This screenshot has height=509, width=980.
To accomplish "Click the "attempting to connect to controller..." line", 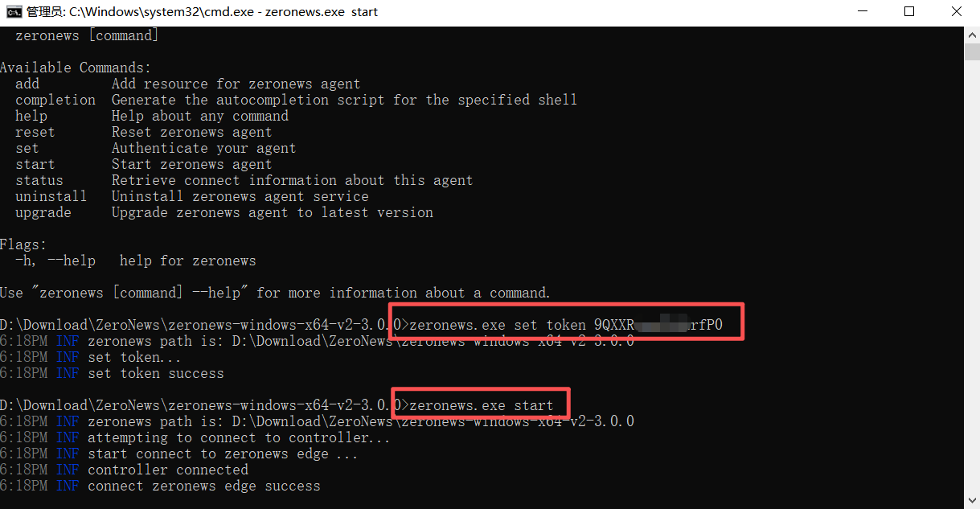I will click(x=239, y=437).
